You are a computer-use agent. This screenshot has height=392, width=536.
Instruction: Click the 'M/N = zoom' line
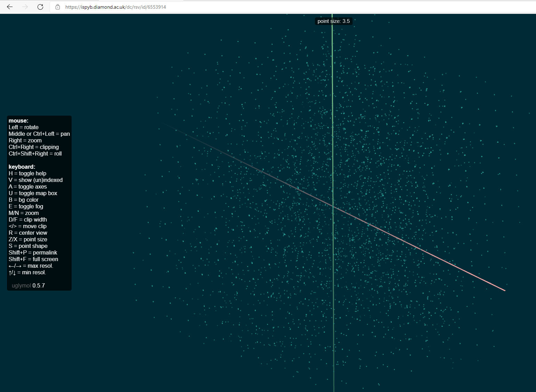(x=24, y=213)
